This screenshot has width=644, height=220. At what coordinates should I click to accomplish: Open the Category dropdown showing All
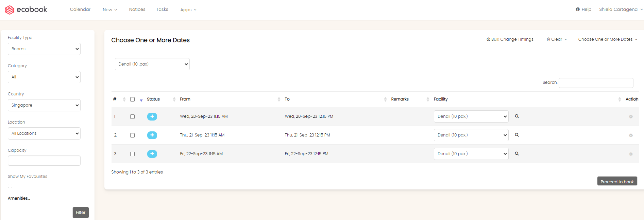coord(44,77)
